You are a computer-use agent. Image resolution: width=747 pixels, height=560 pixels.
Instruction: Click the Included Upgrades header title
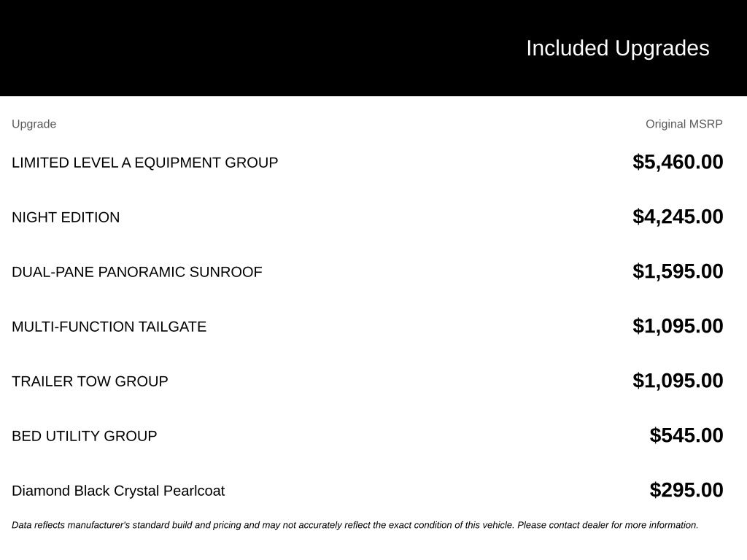(617, 49)
